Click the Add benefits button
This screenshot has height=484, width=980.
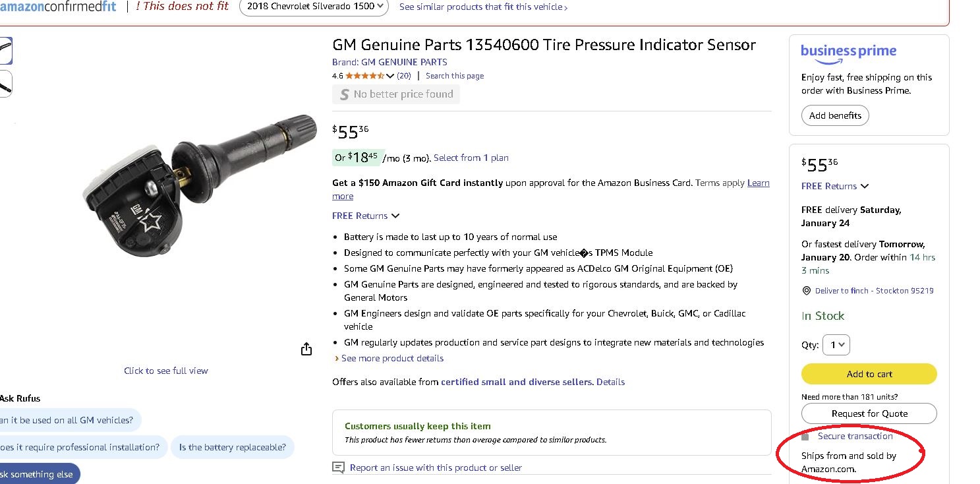835,115
